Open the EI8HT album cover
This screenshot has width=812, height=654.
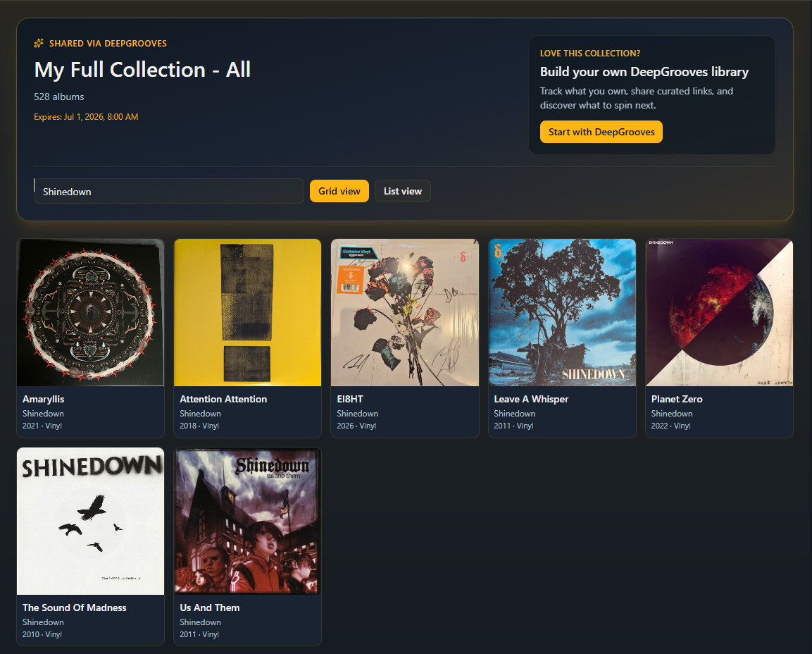405,312
